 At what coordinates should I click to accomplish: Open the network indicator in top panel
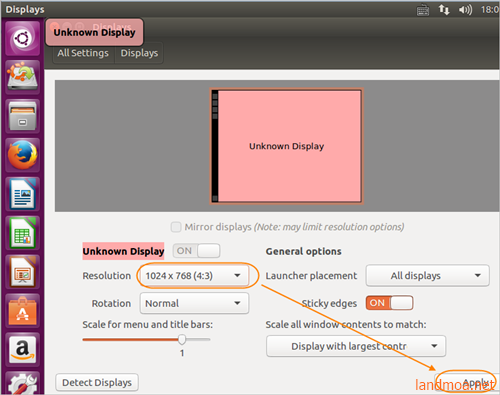pos(444,10)
